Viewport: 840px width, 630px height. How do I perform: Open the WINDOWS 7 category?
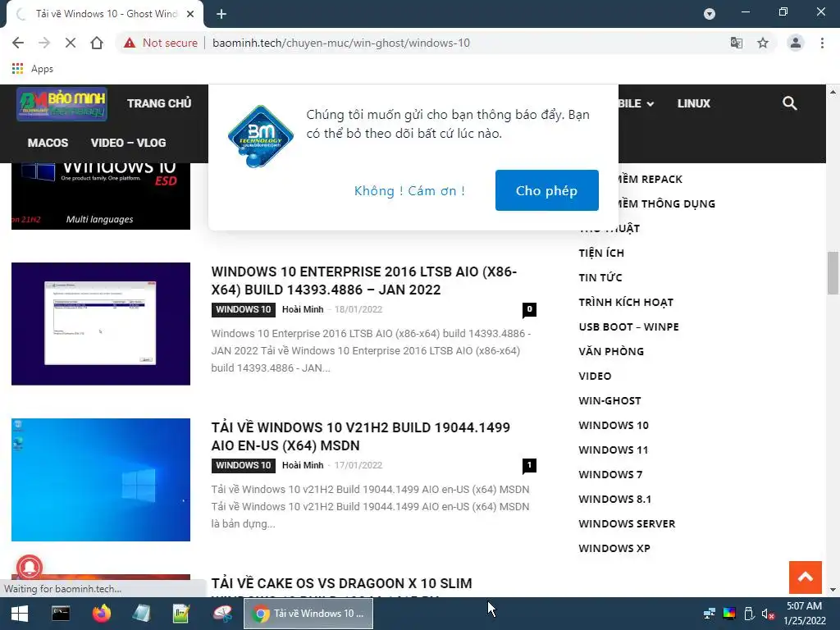[610, 475]
